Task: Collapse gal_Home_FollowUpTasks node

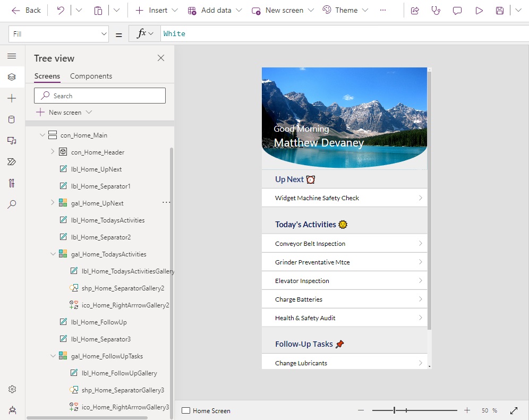Action: coord(53,356)
